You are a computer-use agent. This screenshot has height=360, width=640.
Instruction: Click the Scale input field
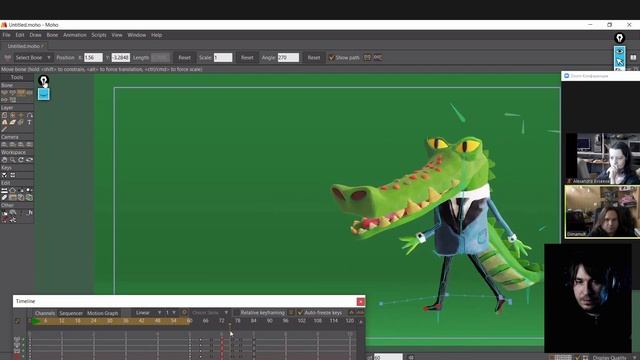223,58
